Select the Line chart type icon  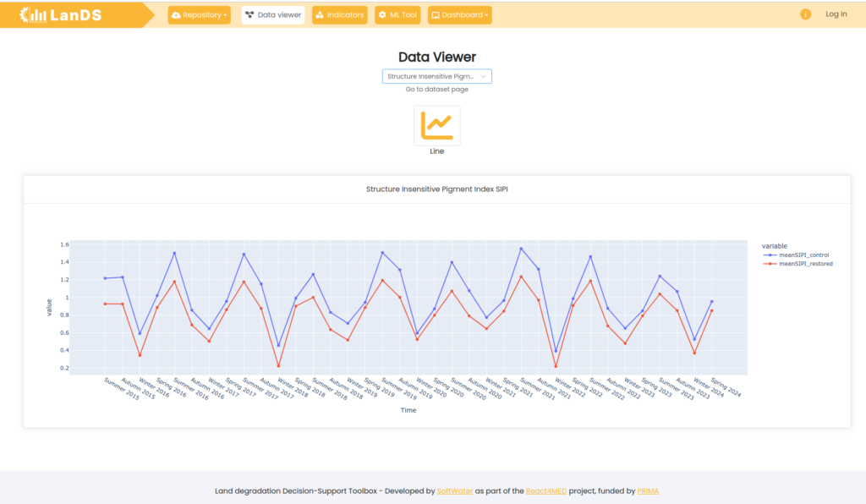(x=437, y=126)
